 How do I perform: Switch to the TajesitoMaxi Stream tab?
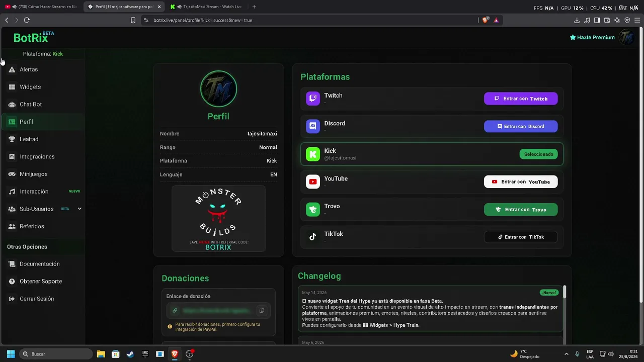click(206, 7)
